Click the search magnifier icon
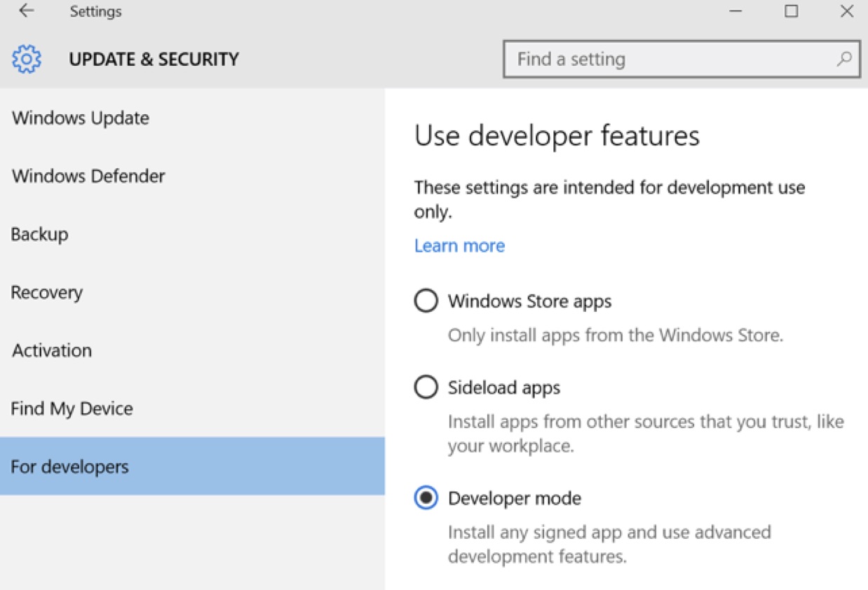This screenshot has height=590, width=868. tap(845, 59)
